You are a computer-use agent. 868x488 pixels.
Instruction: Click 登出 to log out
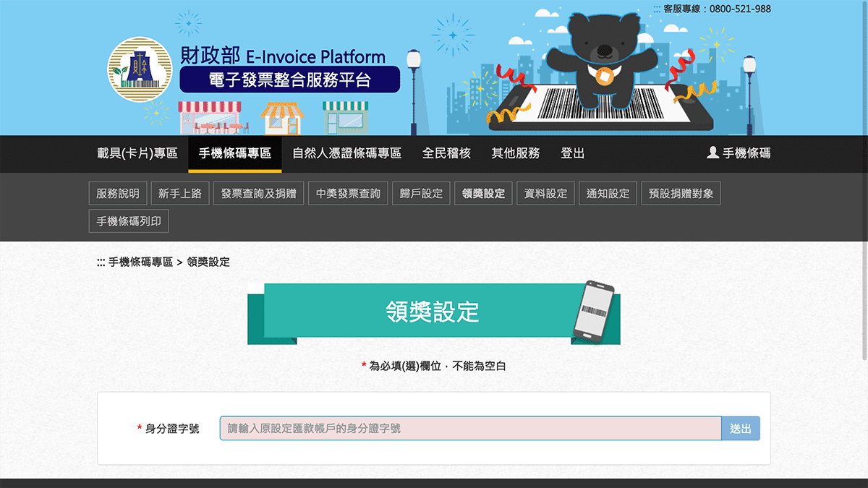(572, 153)
